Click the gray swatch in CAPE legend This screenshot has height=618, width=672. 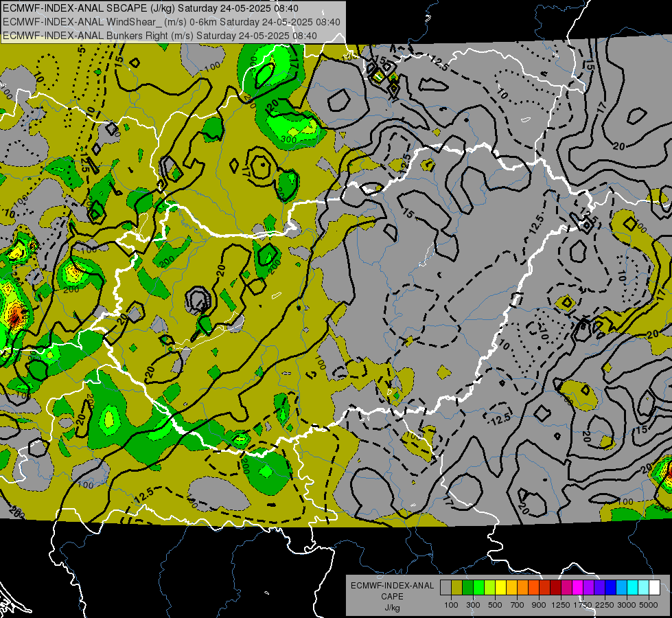(445, 588)
